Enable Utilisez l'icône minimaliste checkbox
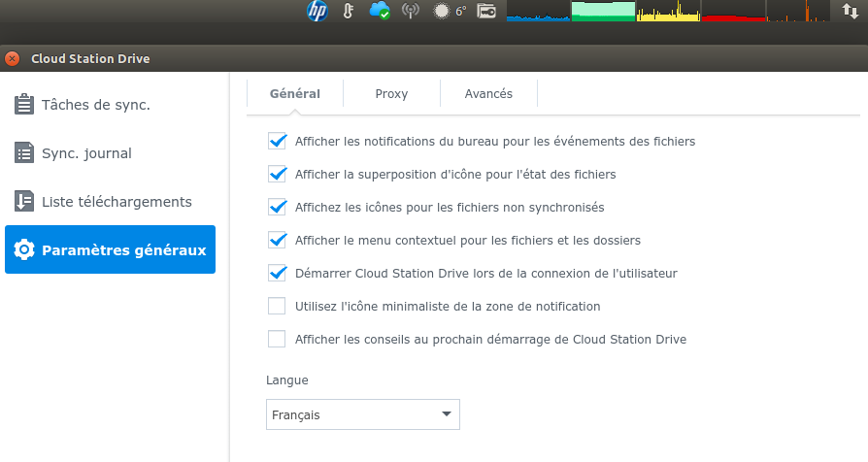The width and height of the screenshot is (868, 462). (277, 307)
